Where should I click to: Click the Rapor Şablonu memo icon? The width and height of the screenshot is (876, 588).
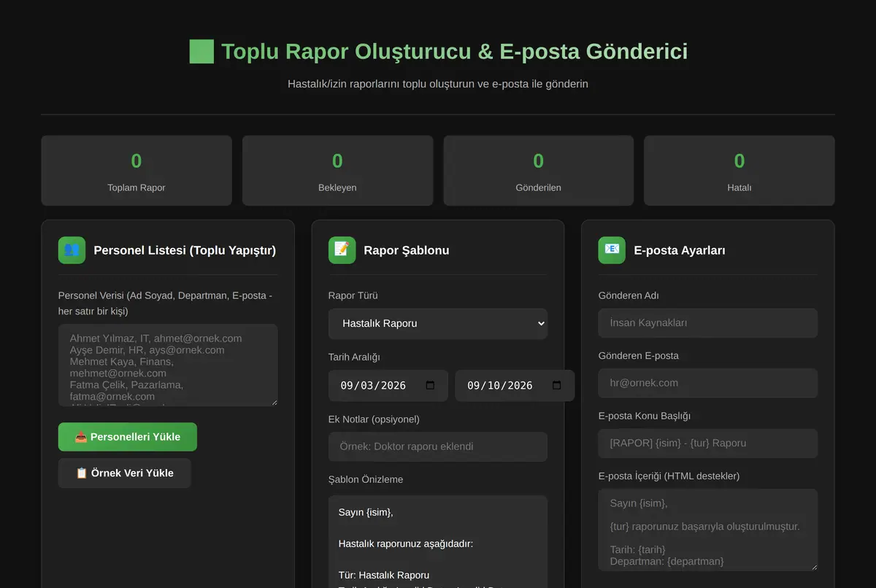[x=342, y=250]
